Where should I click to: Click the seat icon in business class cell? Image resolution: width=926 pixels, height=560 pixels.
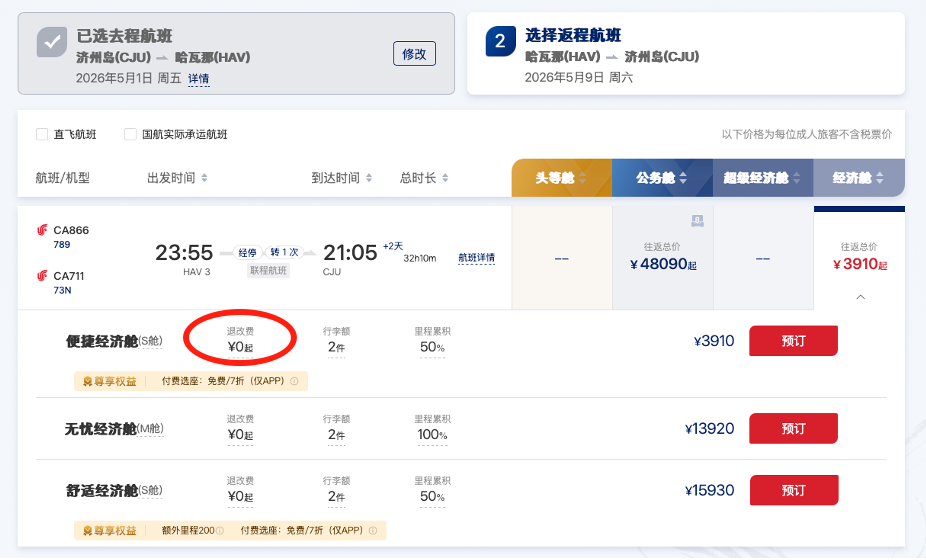[x=697, y=222]
